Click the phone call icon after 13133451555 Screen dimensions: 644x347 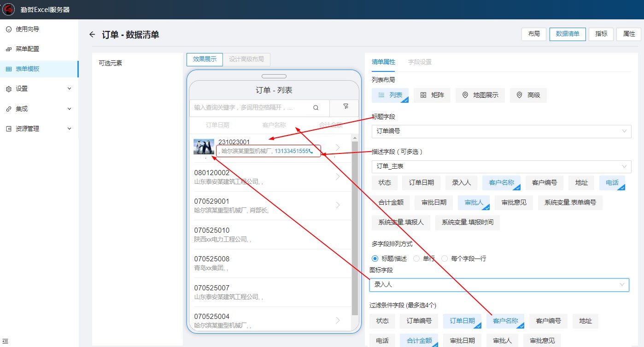coord(311,151)
